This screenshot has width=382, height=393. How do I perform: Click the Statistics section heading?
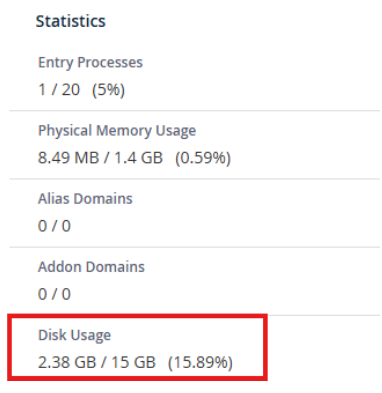click(x=71, y=21)
